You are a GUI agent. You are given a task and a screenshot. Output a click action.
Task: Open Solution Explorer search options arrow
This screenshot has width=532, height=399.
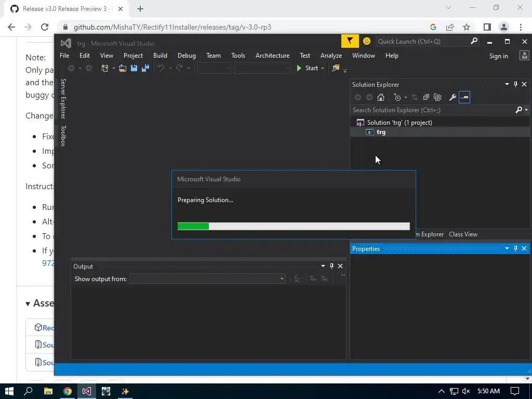[526, 110]
